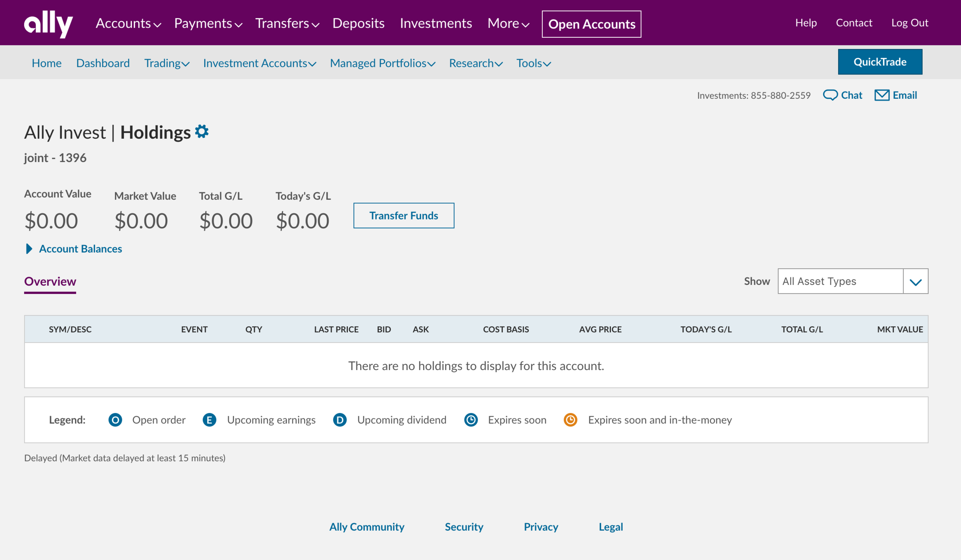The height and width of the screenshot is (560, 961).
Task: Click the Open order legend icon
Action: point(115,420)
